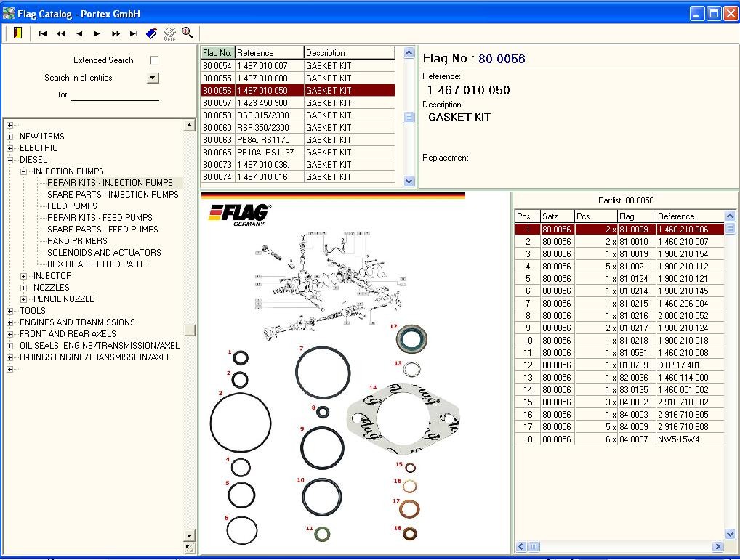Select FEED PUMPS tree item
The image size is (740, 560).
[x=72, y=206]
